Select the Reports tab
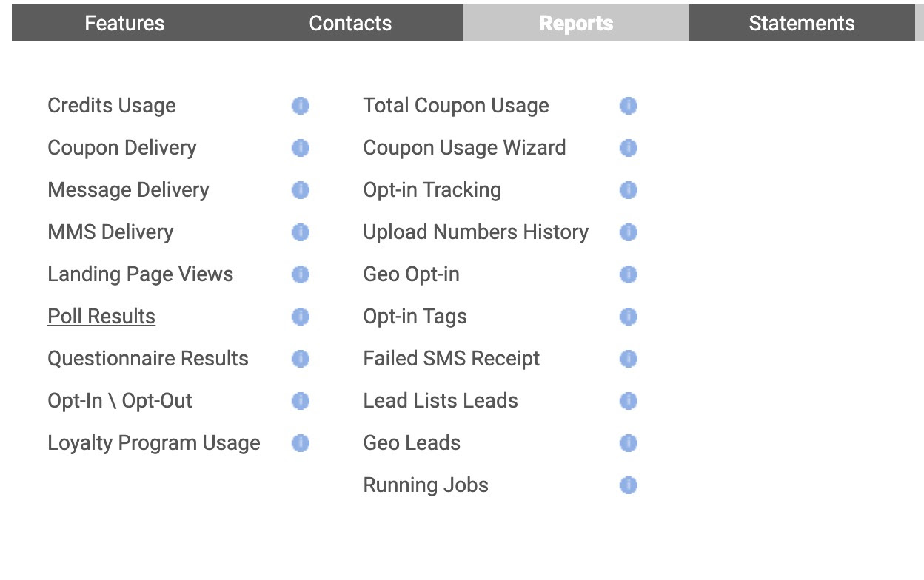This screenshot has width=924, height=580. tap(576, 23)
